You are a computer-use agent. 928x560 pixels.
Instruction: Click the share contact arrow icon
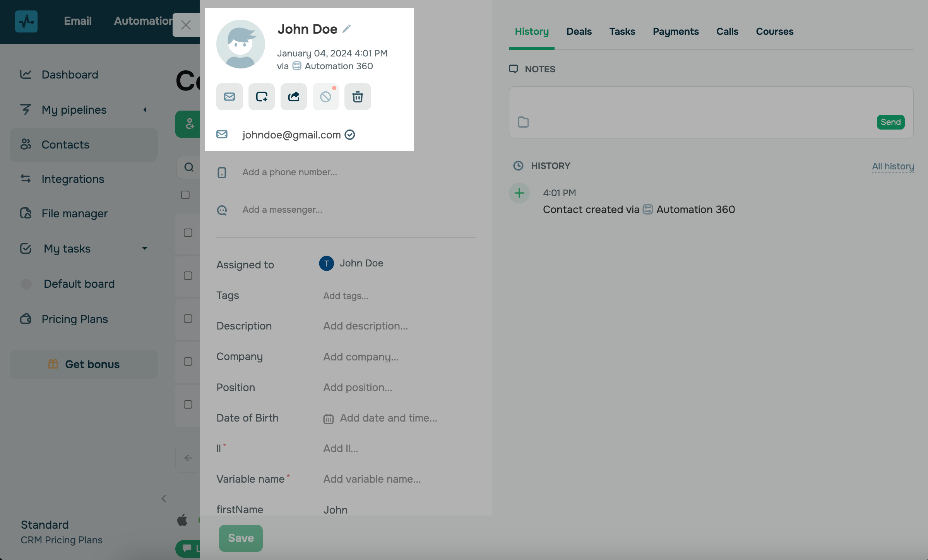tap(294, 97)
